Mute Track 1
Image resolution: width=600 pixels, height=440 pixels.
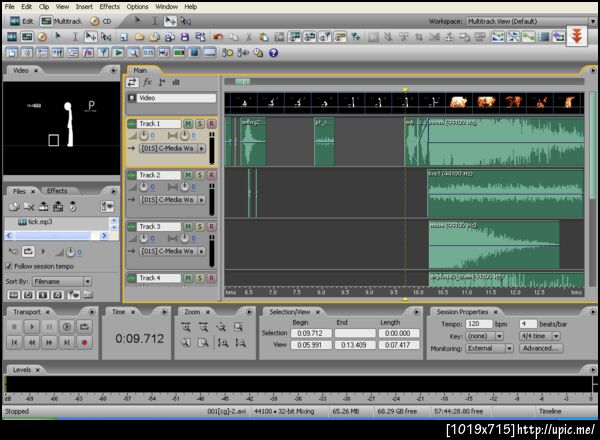point(188,123)
